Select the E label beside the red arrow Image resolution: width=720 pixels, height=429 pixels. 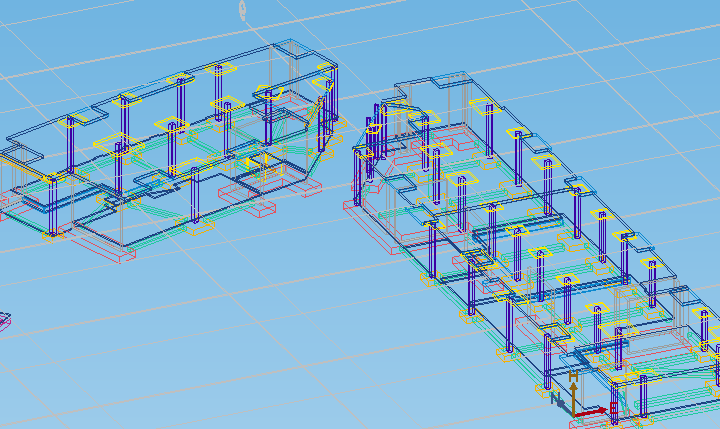(612, 410)
